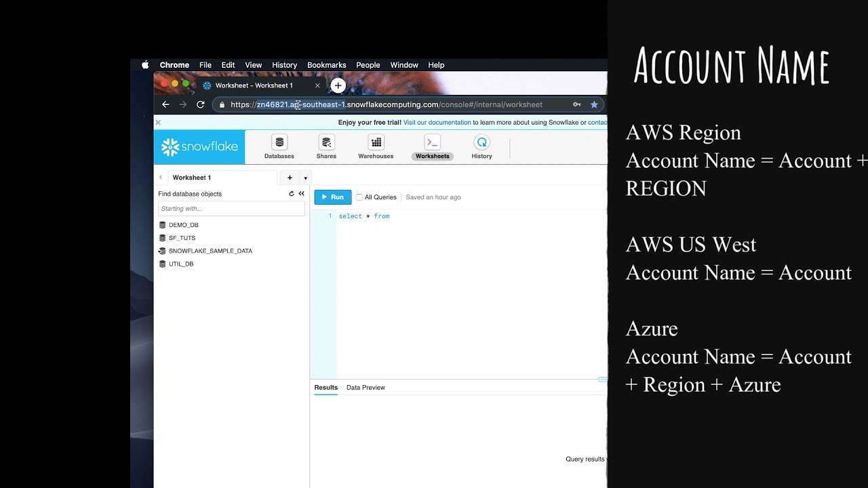The width and height of the screenshot is (868, 488).
Task: Open the Databases page
Action: pos(279,147)
